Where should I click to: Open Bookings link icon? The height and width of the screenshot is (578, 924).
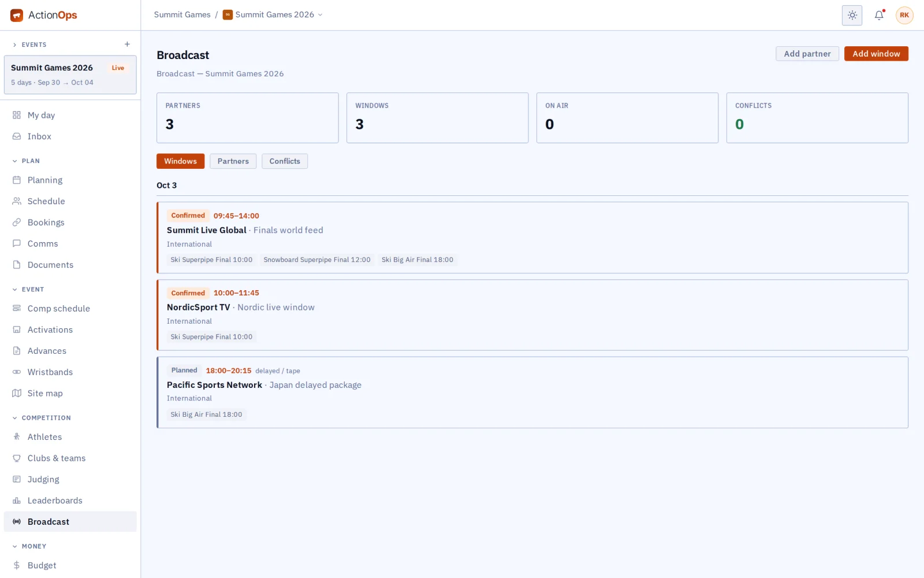[17, 223]
